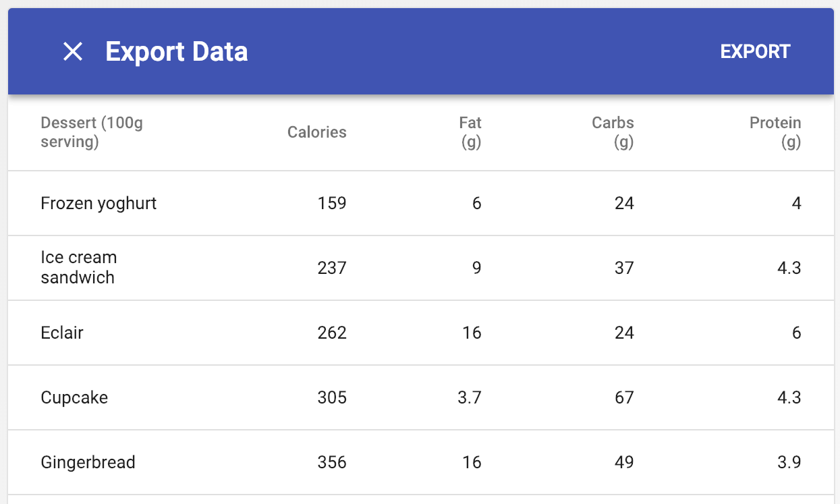Image resolution: width=840 pixels, height=504 pixels.
Task: Click the Export Data title
Action: click(x=177, y=52)
